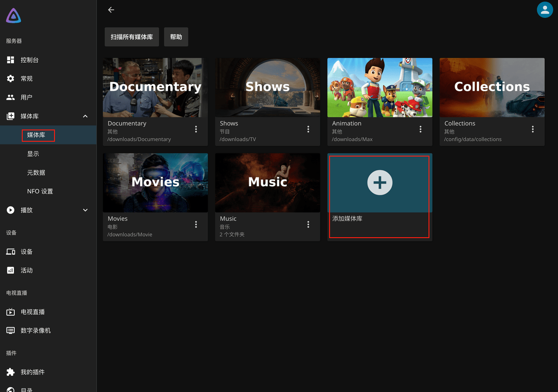558x392 pixels.
Task: Click the 电视直播 live TV icon
Action: tap(10, 312)
